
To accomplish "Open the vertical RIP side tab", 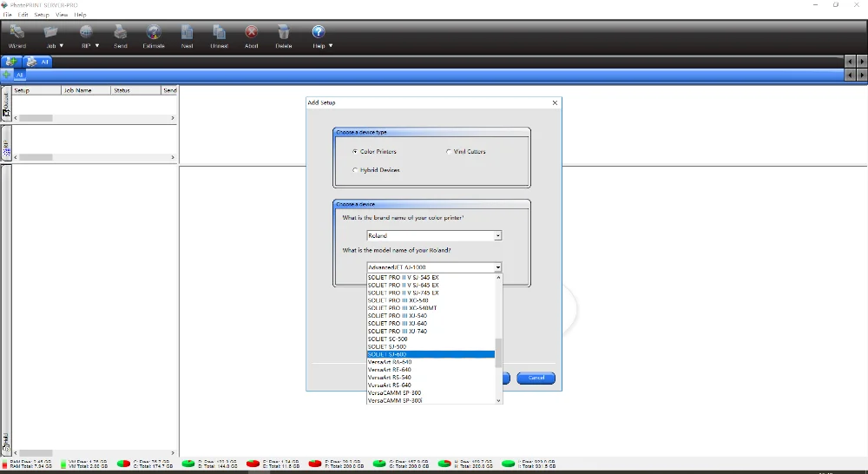I will [6, 143].
